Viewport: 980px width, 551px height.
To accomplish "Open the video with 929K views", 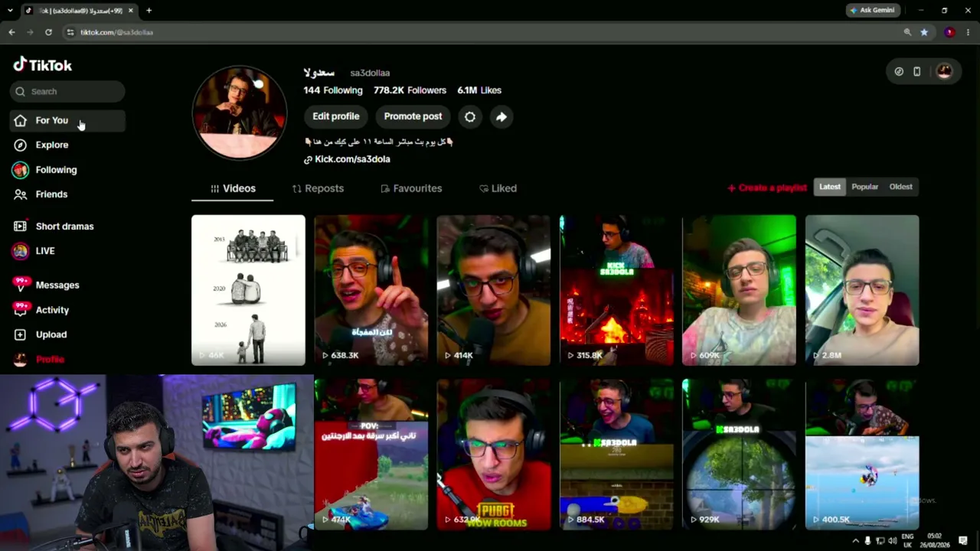I will click(739, 455).
